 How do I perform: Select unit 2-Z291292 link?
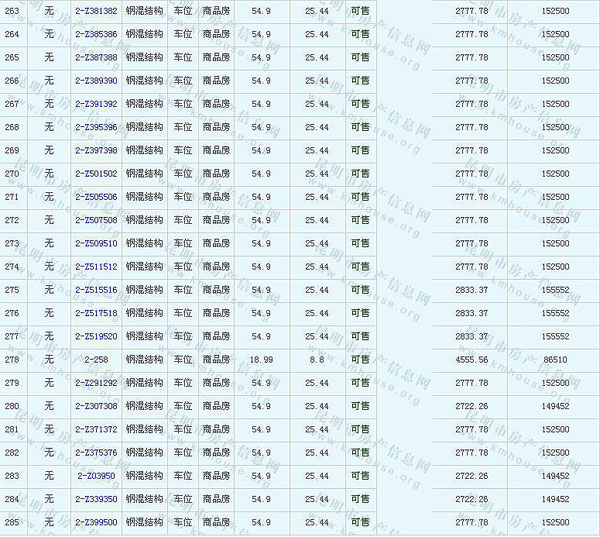pos(96,383)
